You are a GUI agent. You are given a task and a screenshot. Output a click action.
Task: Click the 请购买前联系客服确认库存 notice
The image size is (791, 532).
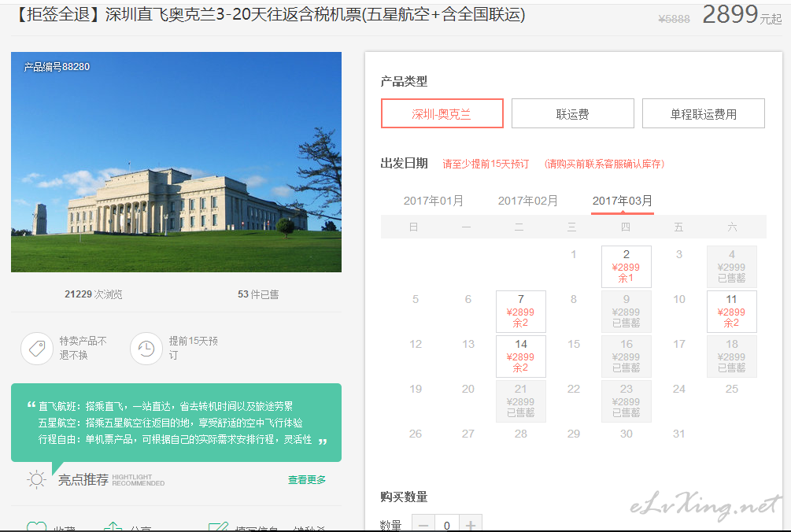pos(604,164)
